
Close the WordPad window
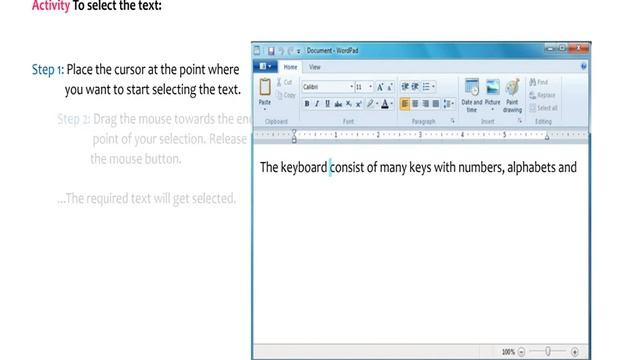tap(578, 49)
